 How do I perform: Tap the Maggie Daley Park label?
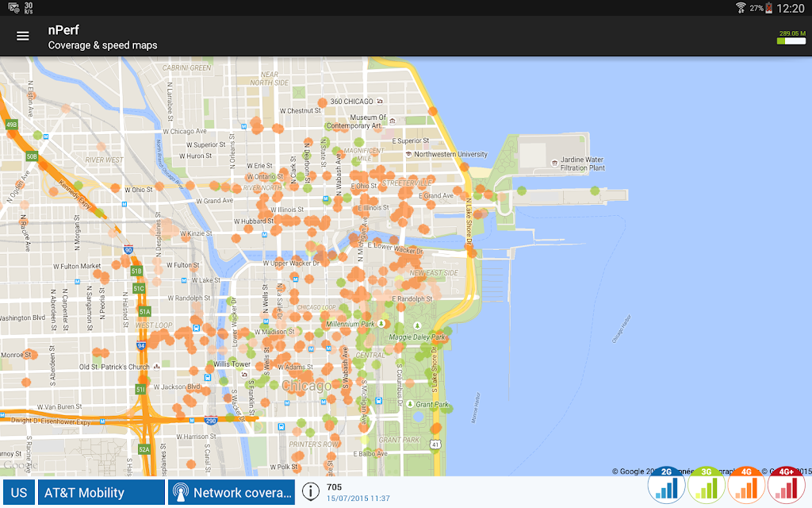tap(416, 337)
